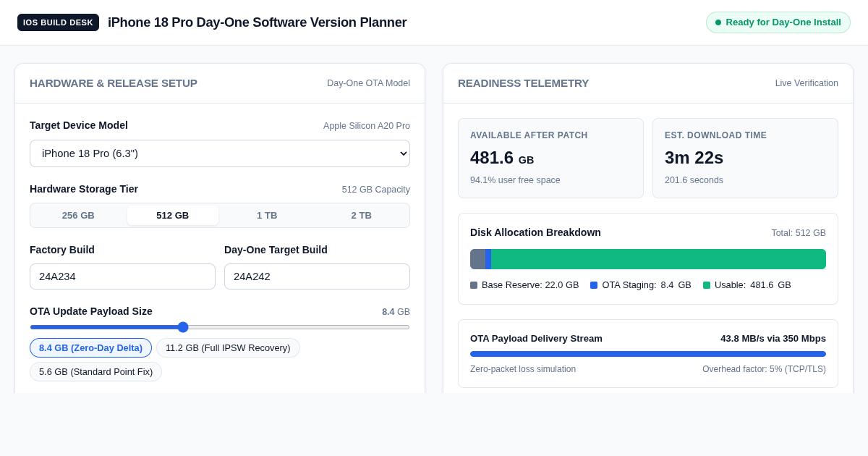Click the 'Day-One OTA Model' label

coord(368,83)
